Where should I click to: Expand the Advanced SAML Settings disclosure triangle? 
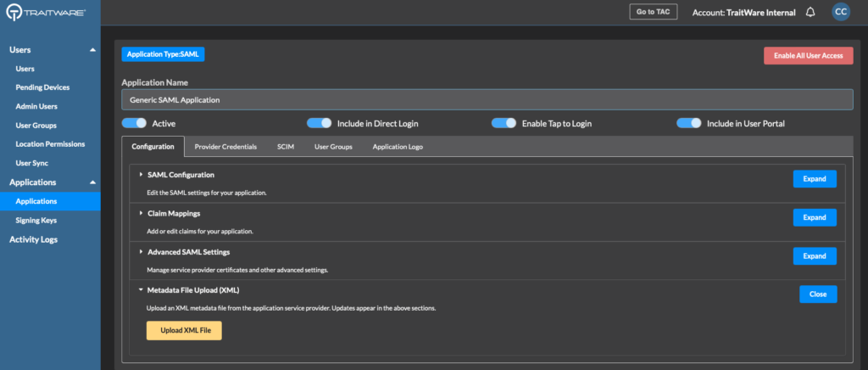pos(142,251)
